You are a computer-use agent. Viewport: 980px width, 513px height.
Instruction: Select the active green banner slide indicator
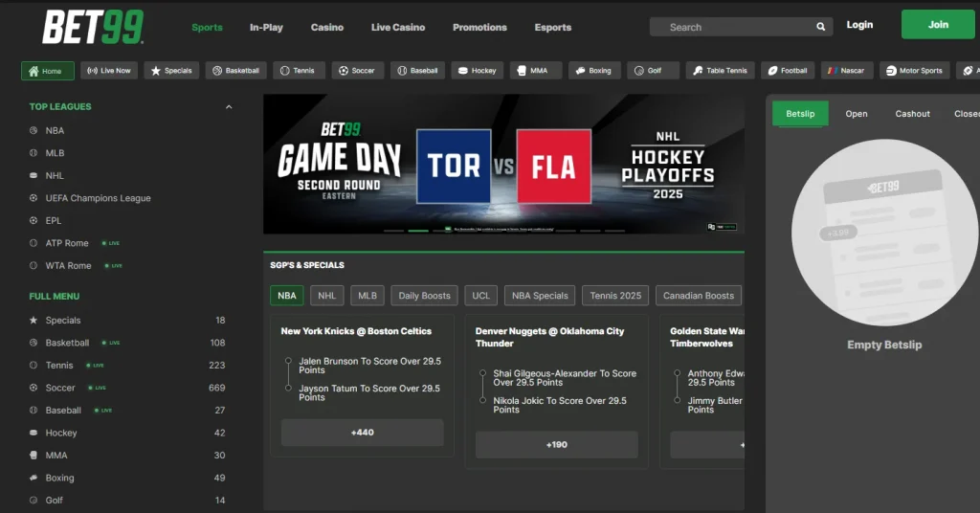tap(418, 231)
